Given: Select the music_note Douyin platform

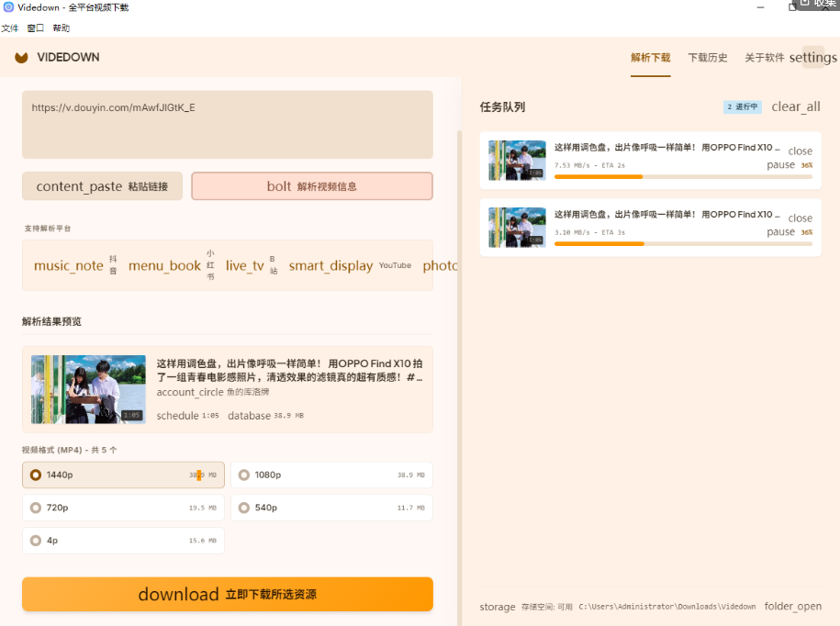Looking at the screenshot, I should click(75, 265).
